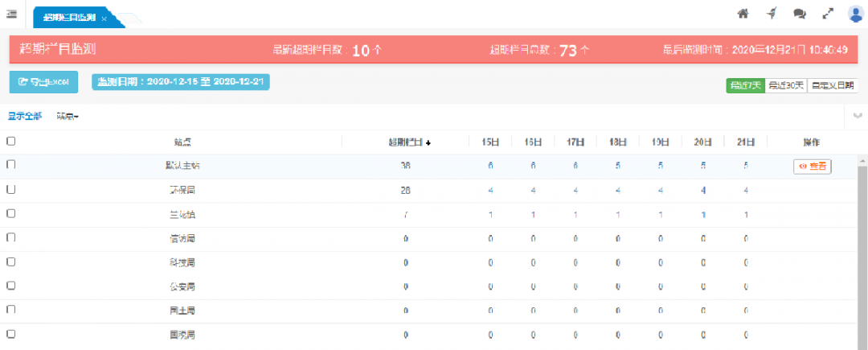Screen dimensions: 868x350
Task: Go to home via house icon
Action: pos(743,14)
